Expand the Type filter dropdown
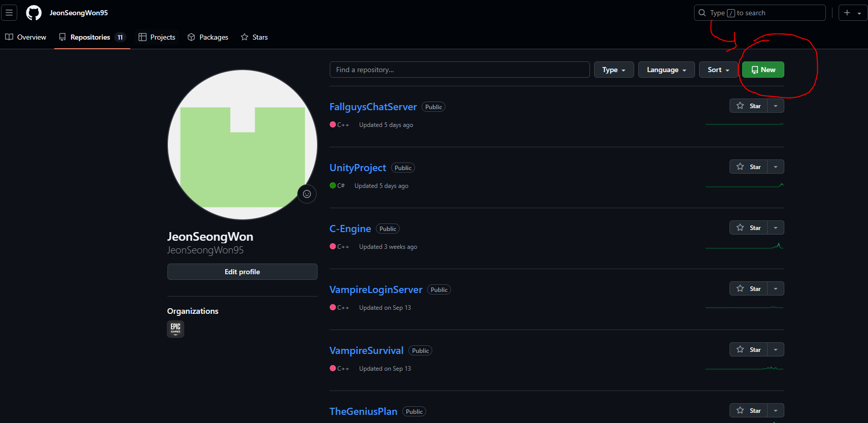Screen dimensions: 868x423 614,70
